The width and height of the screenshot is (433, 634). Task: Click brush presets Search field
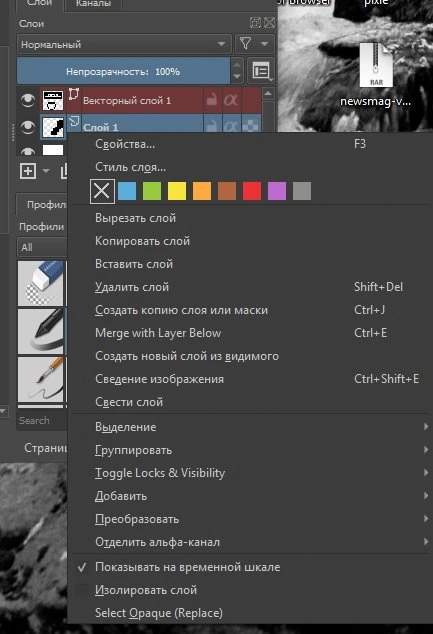(x=42, y=421)
